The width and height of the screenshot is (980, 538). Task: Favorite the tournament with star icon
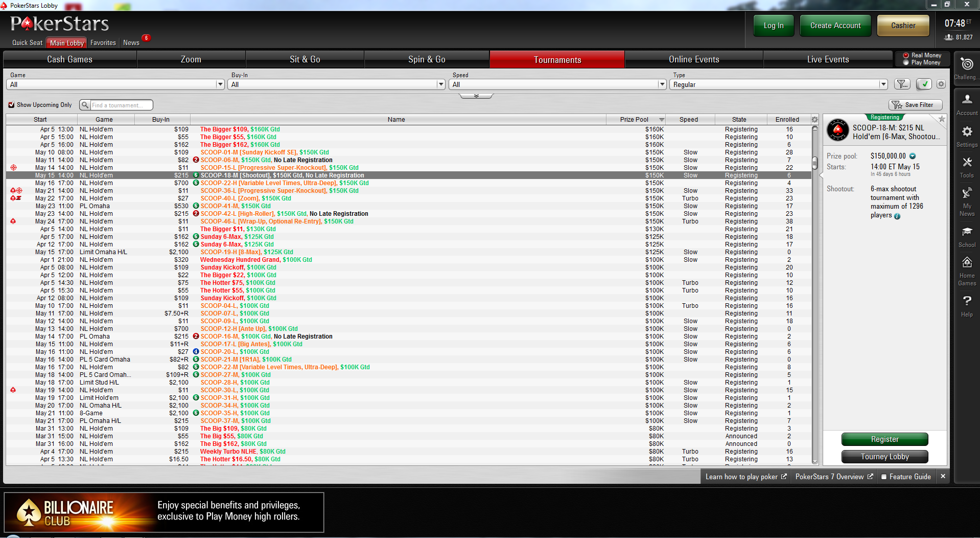coord(942,119)
